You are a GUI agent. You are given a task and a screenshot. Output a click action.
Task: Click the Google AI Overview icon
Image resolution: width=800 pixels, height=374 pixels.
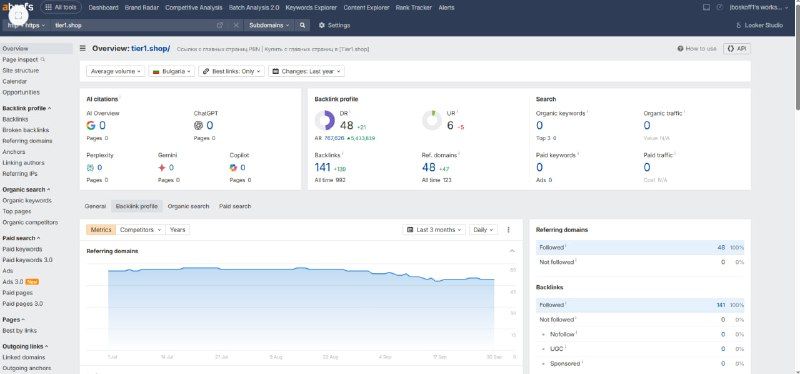click(x=91, y=126)
